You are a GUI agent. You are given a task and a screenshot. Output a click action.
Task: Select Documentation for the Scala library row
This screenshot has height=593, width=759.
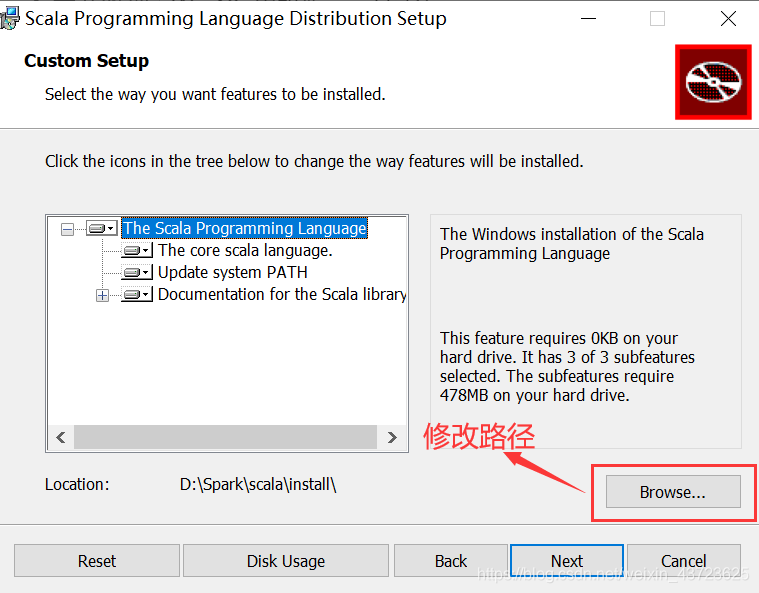(x=282, y=294)
